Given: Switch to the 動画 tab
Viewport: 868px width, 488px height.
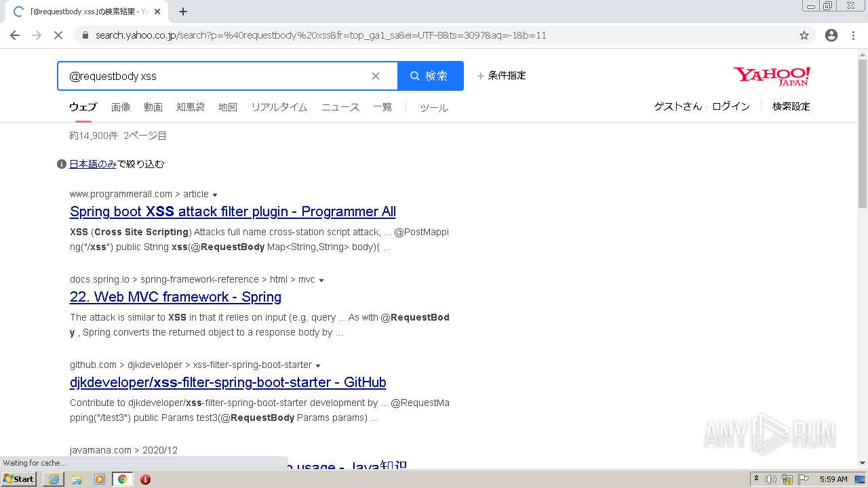Looking at the screenshot, I should (x=153, y=107).
